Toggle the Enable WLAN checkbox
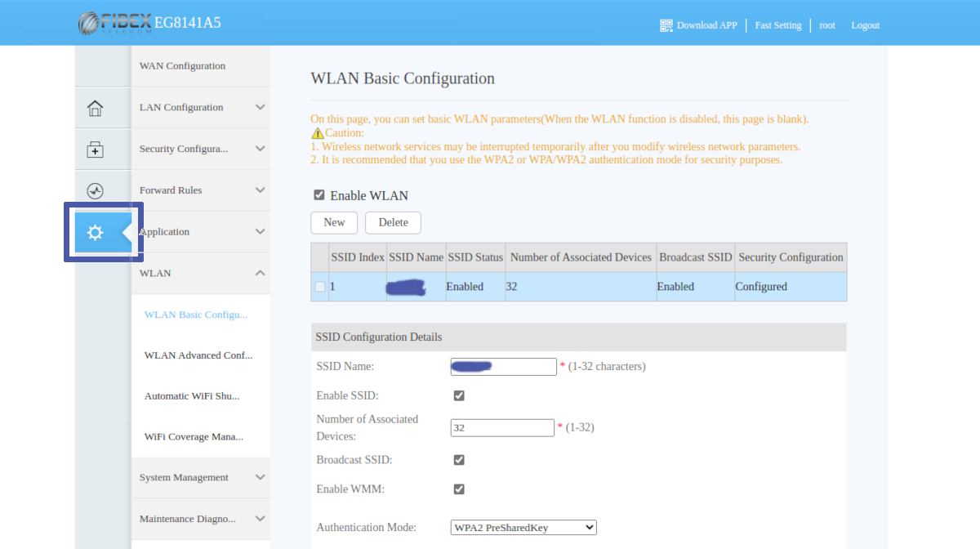 pyautogui.click(x=319, y=195)
